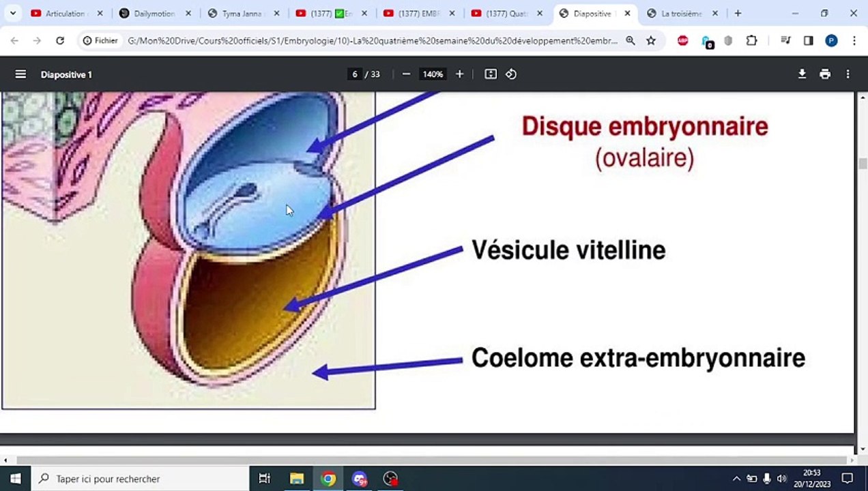
Task: Open Task View on the taskbar
Action: point(265,479)
